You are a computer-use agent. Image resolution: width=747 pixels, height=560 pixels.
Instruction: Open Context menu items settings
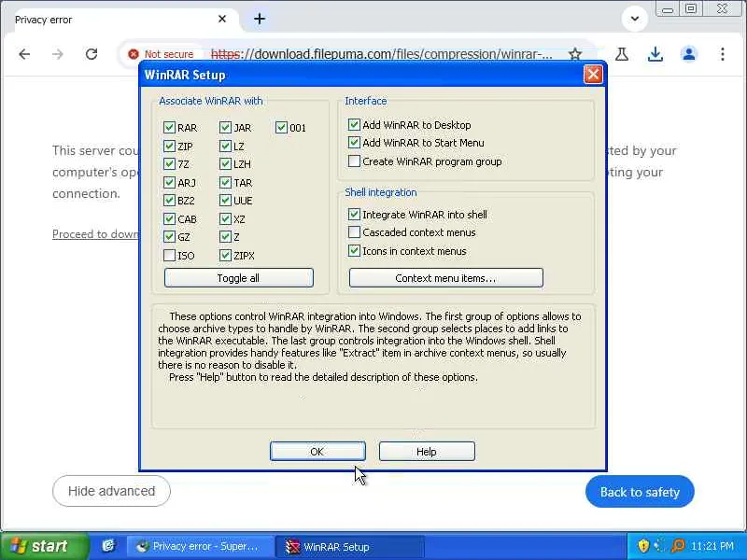pos(446,277)
